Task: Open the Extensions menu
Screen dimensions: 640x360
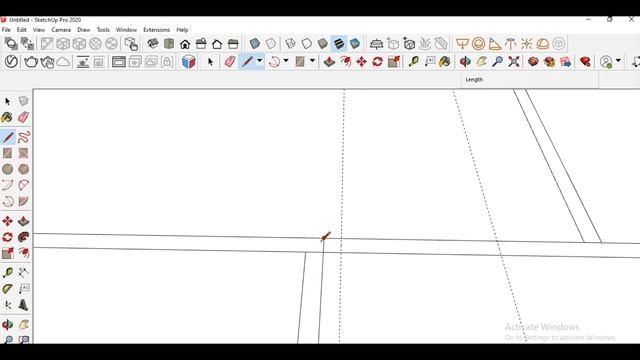Action: (x=156, y=30)
